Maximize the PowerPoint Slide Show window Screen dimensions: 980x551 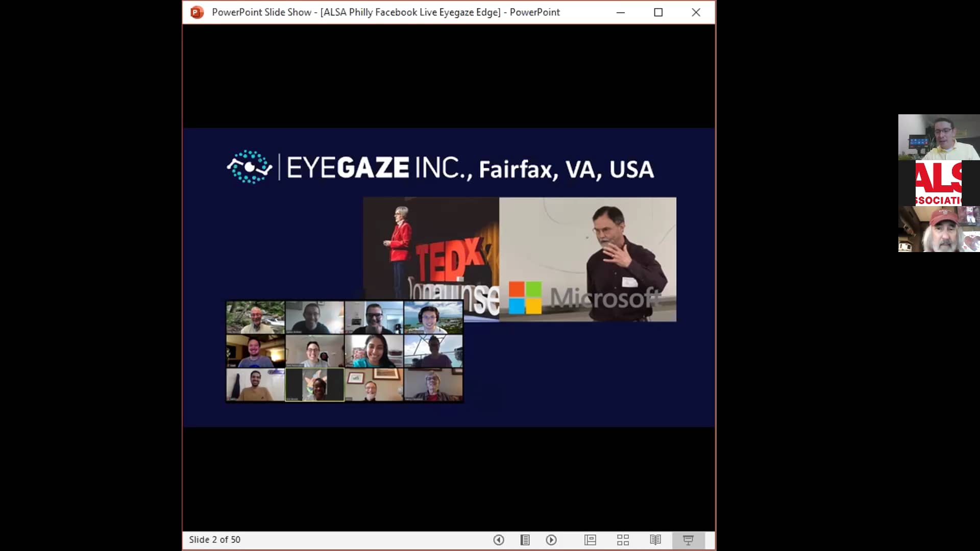tap(658, 12)
